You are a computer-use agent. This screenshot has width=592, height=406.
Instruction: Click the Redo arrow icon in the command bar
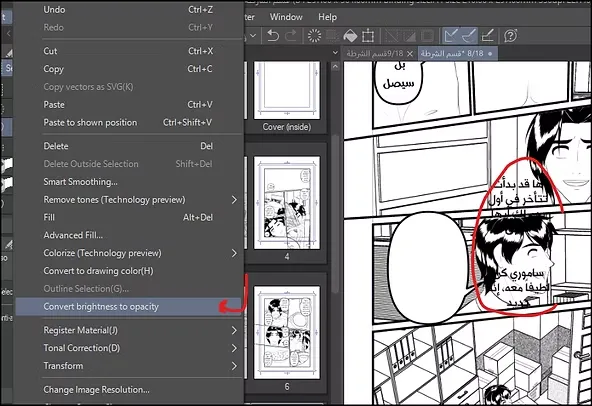(x=291, y=36)
